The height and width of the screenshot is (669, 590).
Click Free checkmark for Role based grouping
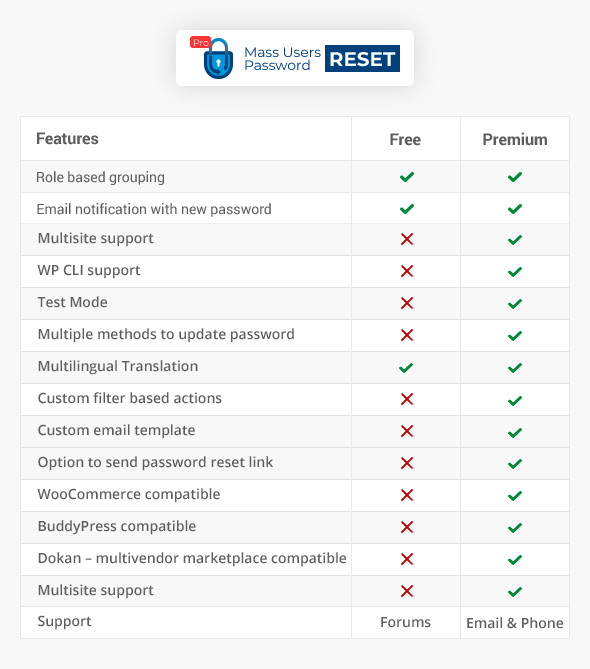point(407,177)
